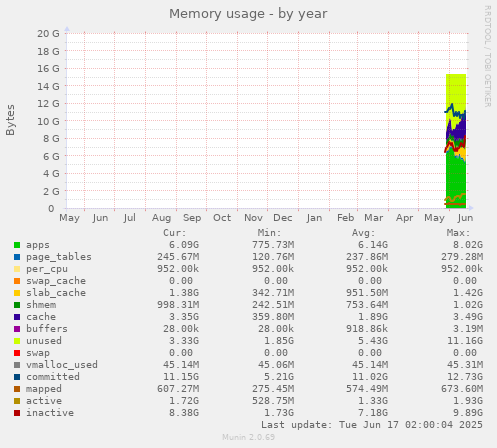Screen dimensions: 497x448
Task: Click the 'Min:' column header
Action: pos(269,233)
